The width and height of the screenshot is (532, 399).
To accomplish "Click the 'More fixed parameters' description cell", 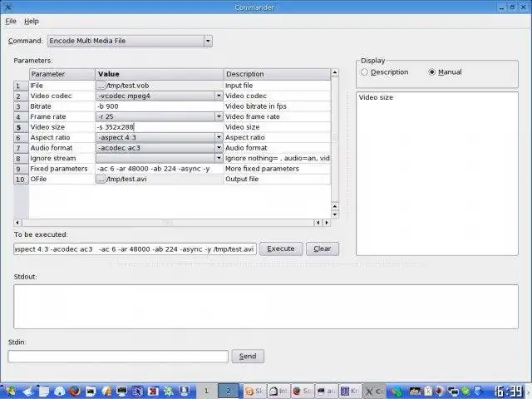I will point(277,169).
